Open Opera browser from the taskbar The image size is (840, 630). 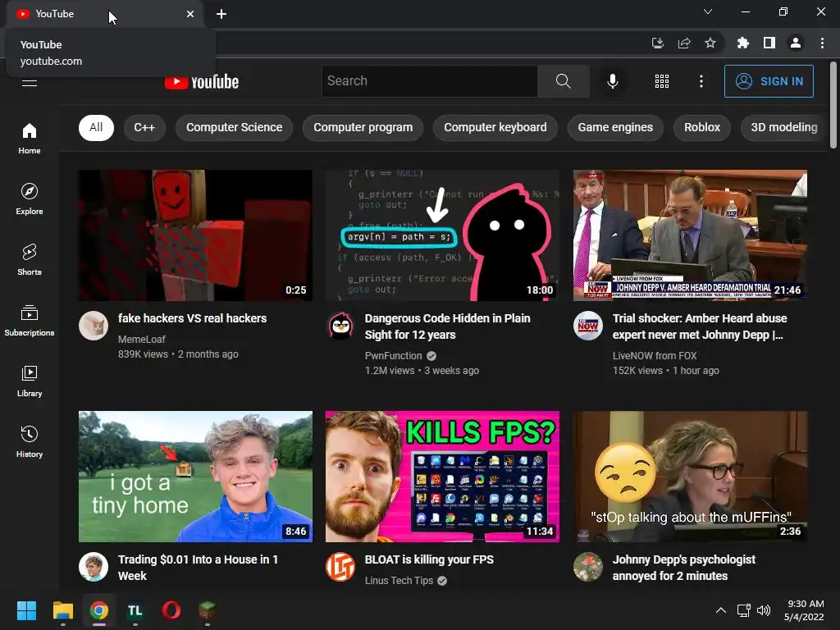click(x=171, y=610)
